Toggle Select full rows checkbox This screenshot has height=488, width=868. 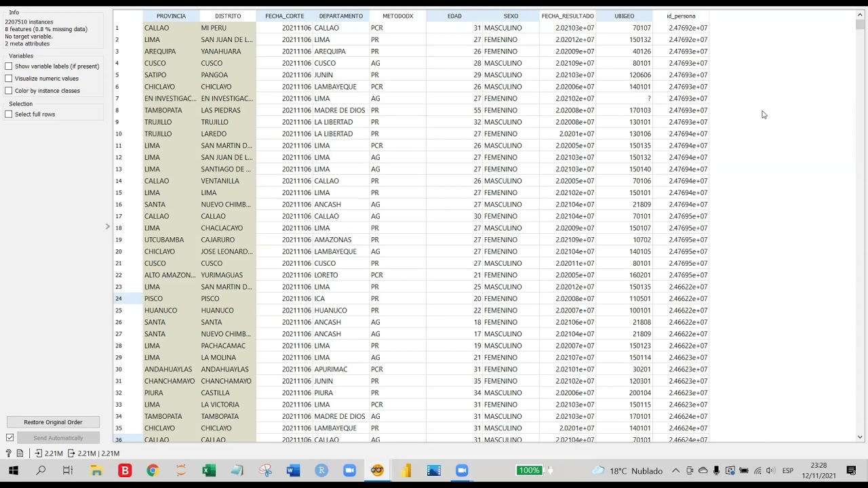pyautogui.click(x=9, y=115)
